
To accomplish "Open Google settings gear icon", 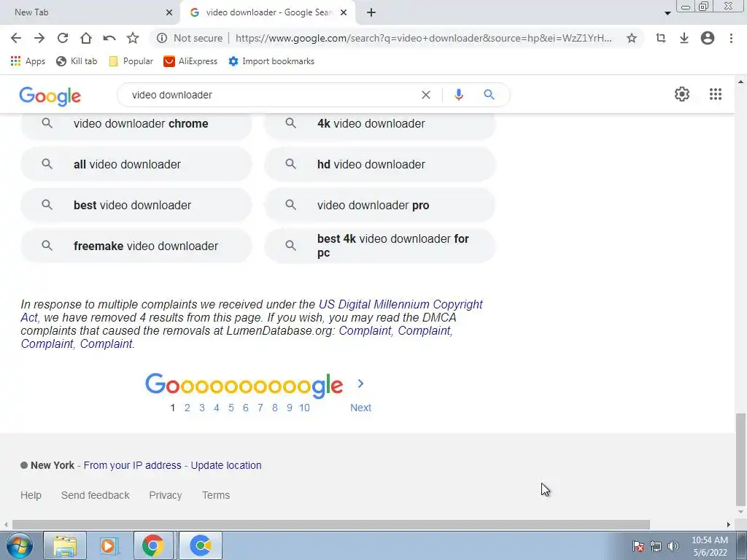I will [x=682, y=94].
